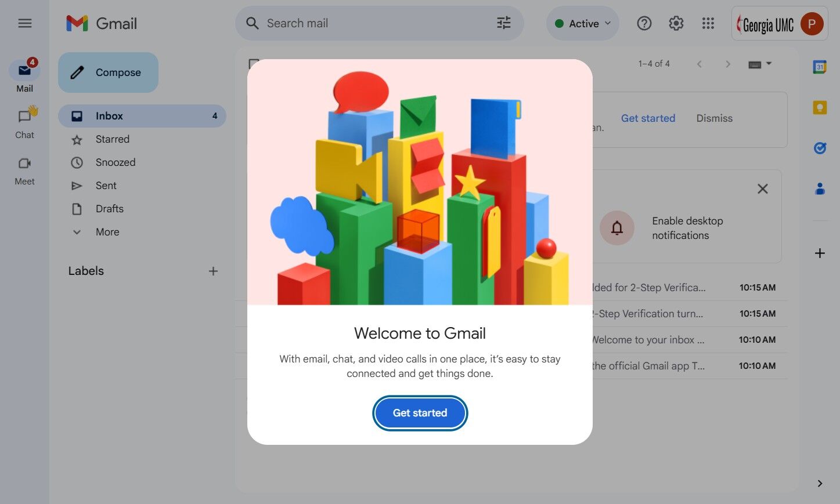The width and height of the screenshot is (840, 504).
Task: Open the Inbox folder
Action: click(x=142, y=116)
